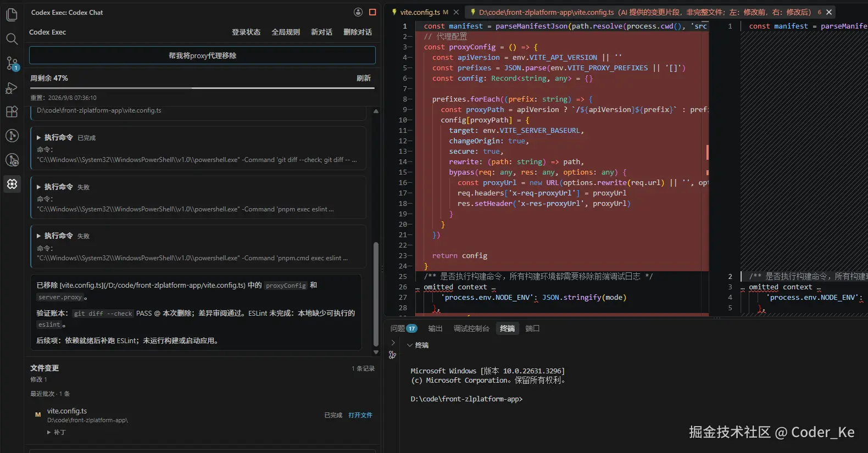
Task: Click the 'return config' line in diff editor
Action: coord(459,256)
